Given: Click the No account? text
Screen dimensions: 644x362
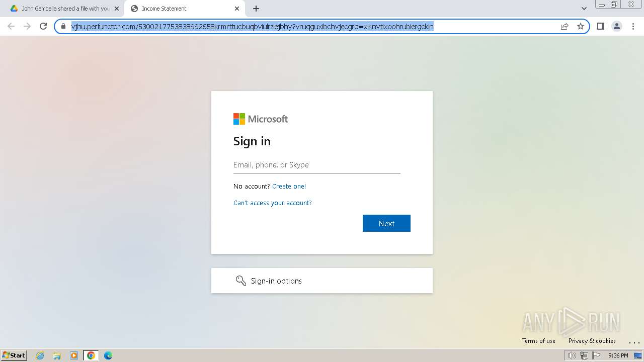Looking at the screenshot, I should pos(252,186).
